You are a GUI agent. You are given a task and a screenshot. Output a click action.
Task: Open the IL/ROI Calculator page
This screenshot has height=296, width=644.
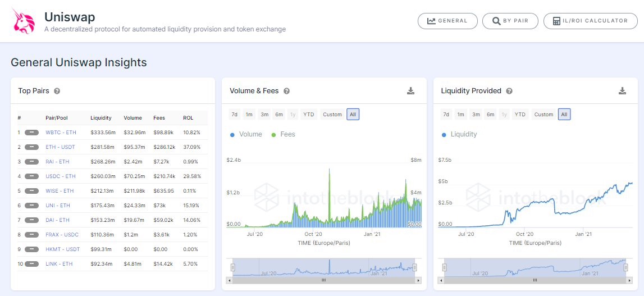[x=590, y=21]
